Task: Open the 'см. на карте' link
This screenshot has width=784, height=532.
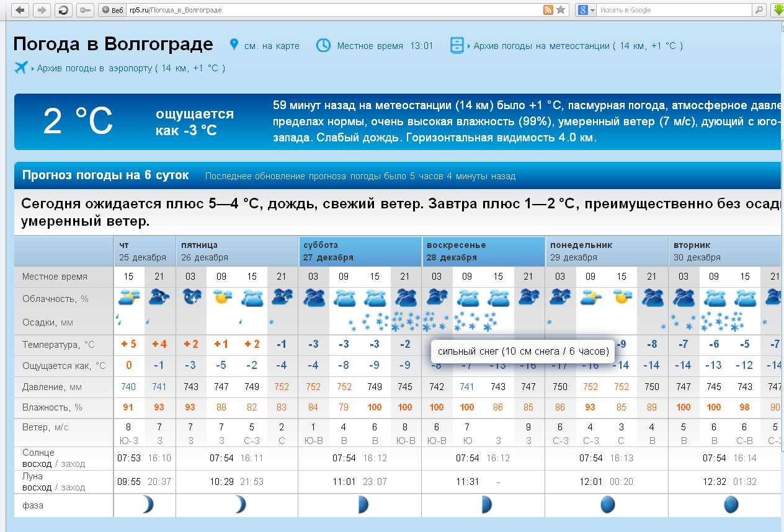Action: [x=272, y=46]
